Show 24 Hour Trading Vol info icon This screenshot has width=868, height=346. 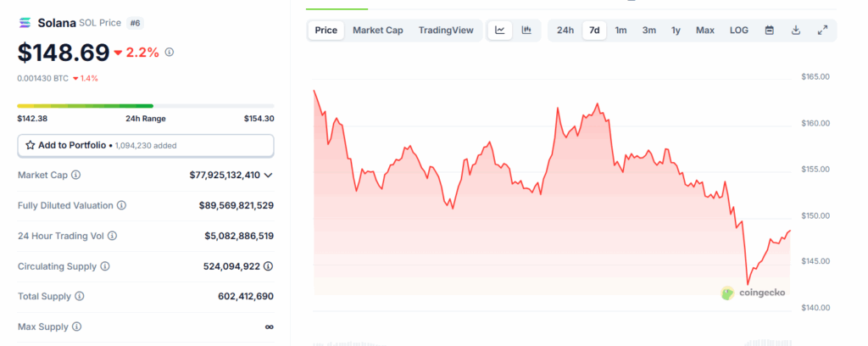(x=112, y=236)
